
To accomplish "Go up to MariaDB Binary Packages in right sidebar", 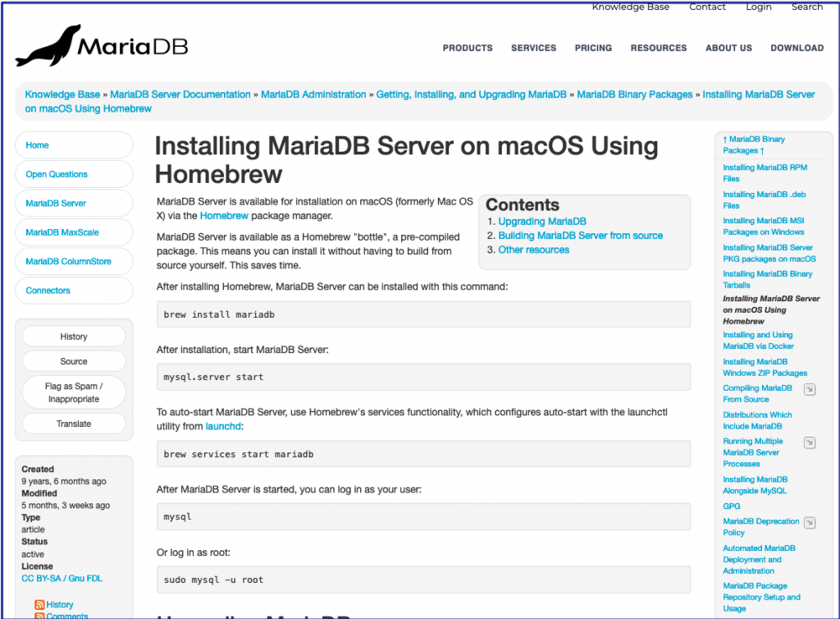I will (x=754, y=144).
